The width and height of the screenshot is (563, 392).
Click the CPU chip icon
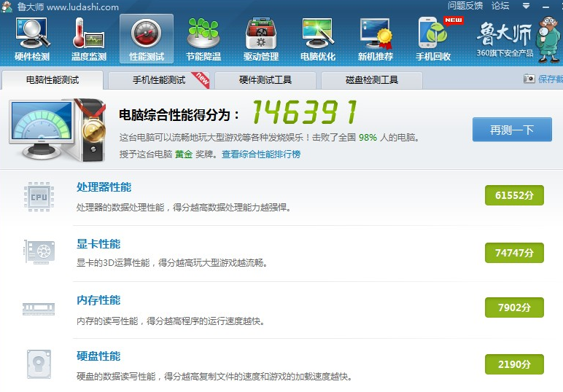click(x=39, y=197)
